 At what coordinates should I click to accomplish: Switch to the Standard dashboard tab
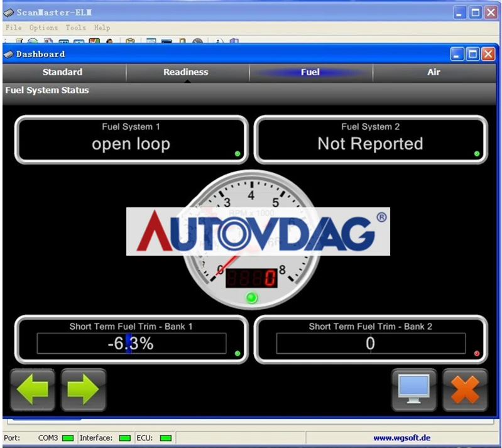pyautogui.click(x=62, y=72)
